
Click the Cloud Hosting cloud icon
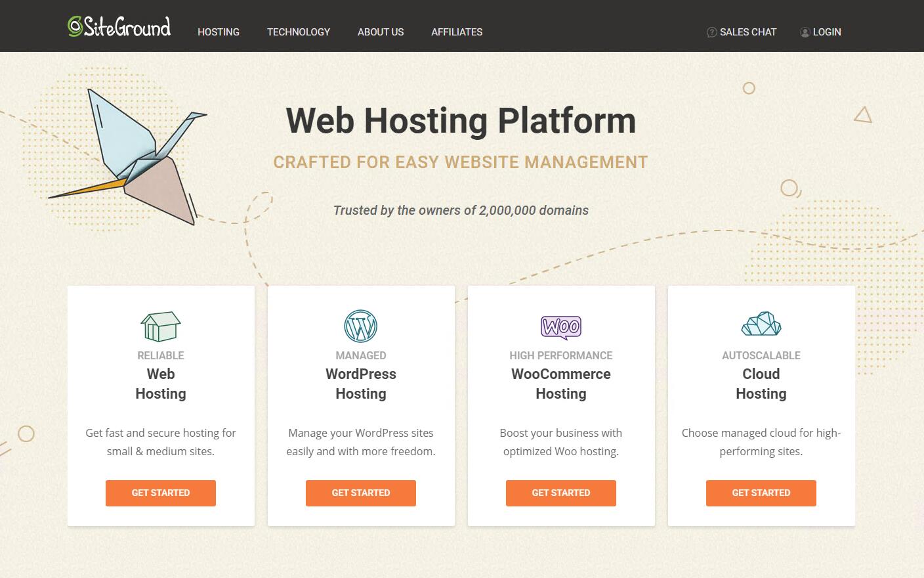[x=761, y=324]
